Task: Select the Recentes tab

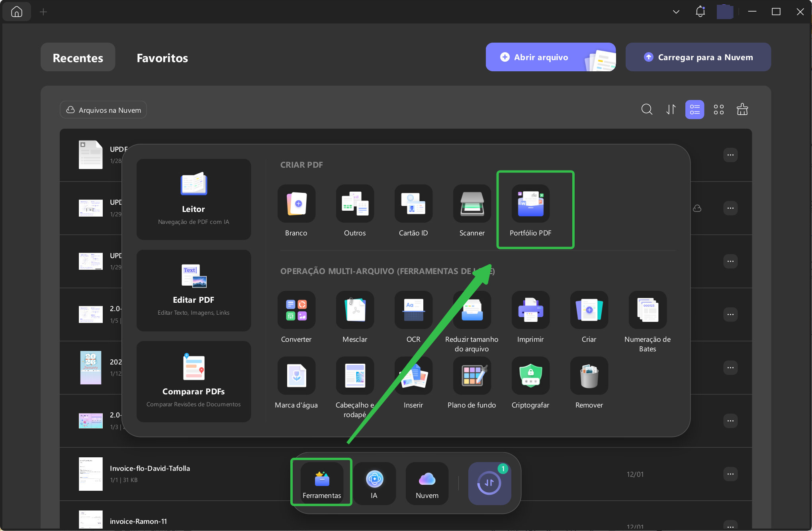Action: [x=78, y=58]
